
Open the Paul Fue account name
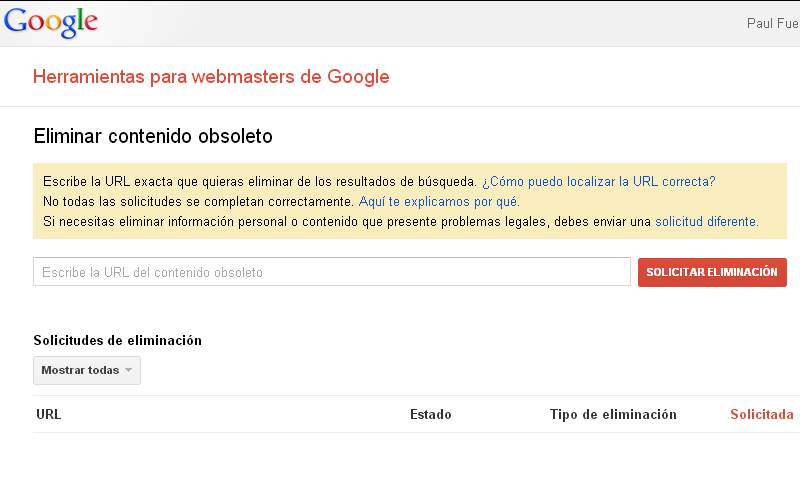click(x=773, y=23)
